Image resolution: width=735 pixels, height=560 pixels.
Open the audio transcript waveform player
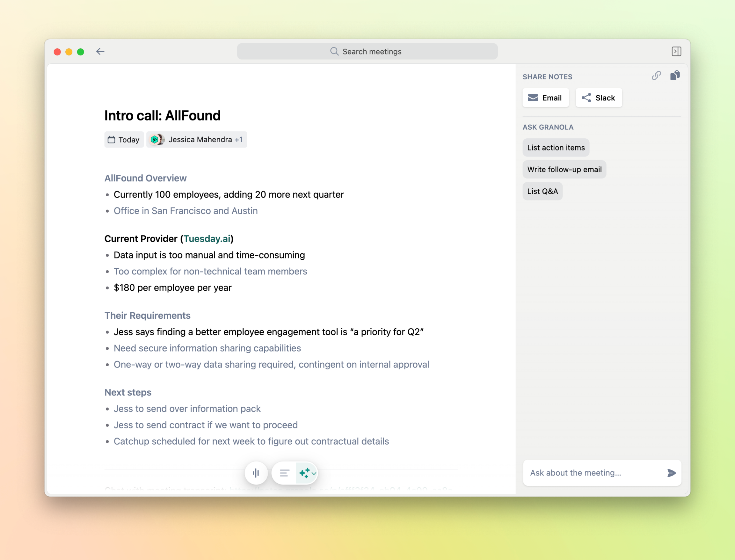tap(256, 473)
